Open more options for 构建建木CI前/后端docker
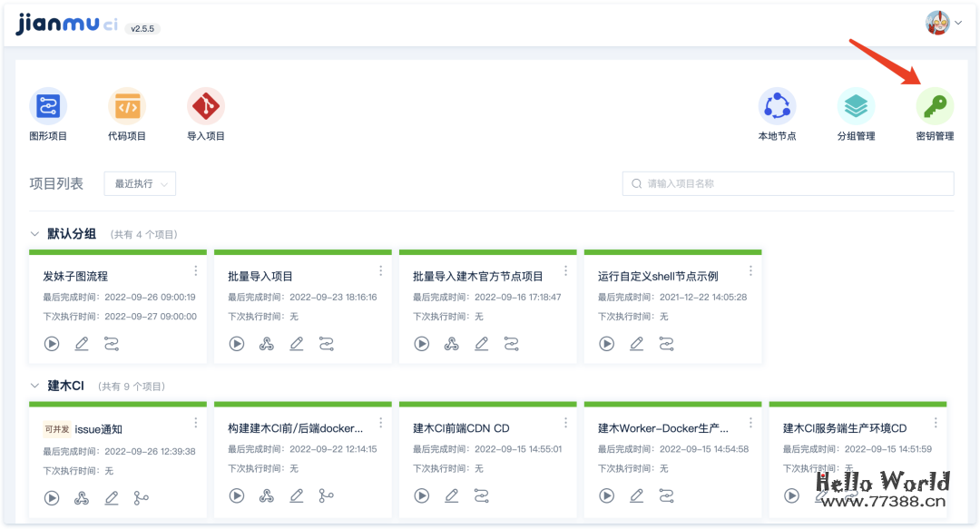980x529 pixels. point(380,424)
